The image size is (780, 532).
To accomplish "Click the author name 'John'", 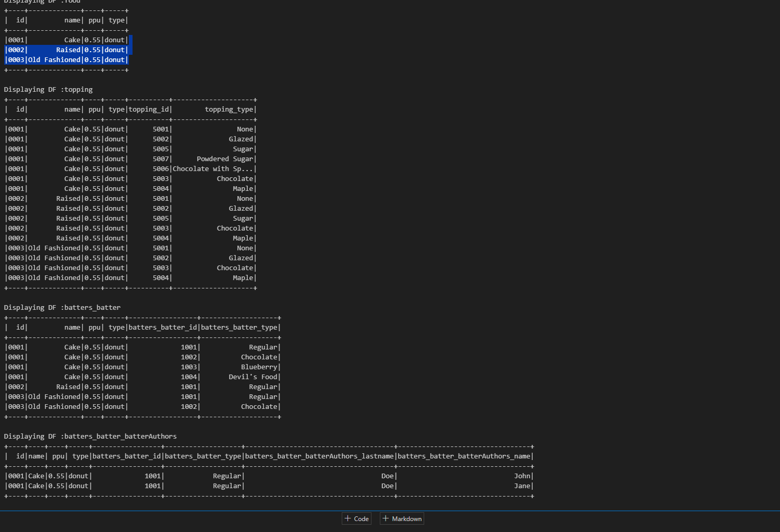I will tap(522, 476).
